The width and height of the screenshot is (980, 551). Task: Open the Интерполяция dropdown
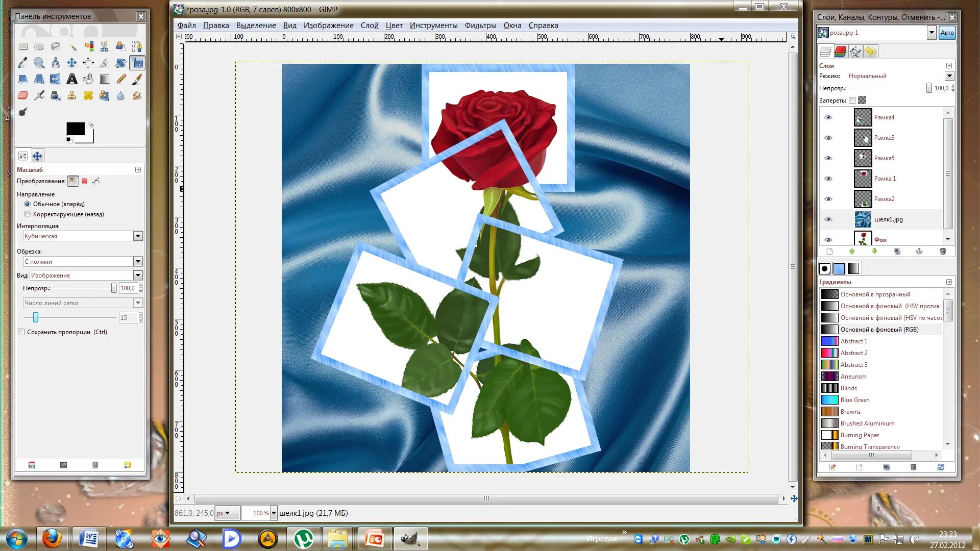click(137, 236)
